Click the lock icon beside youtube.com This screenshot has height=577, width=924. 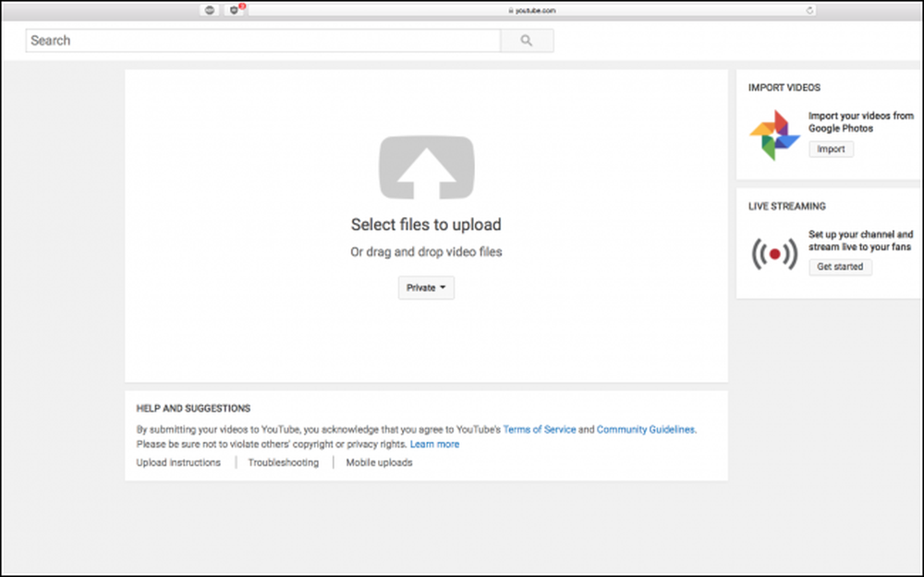[x=511, y=10]
